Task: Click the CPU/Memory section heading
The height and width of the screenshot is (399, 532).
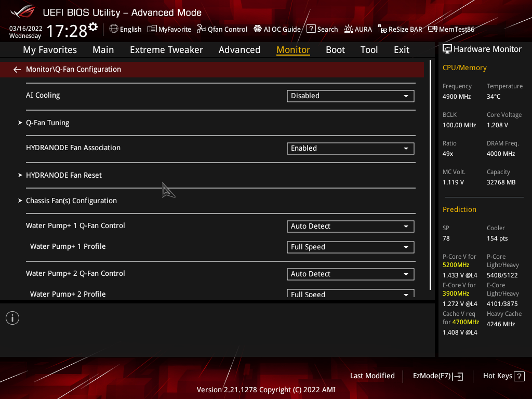Action: tap(464, 68)
